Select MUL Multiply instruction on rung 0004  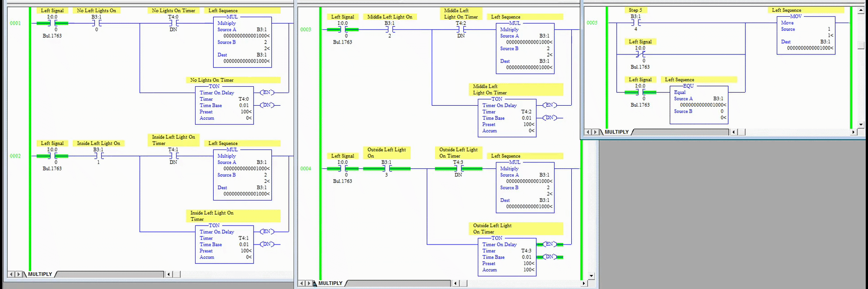(525, 187)
